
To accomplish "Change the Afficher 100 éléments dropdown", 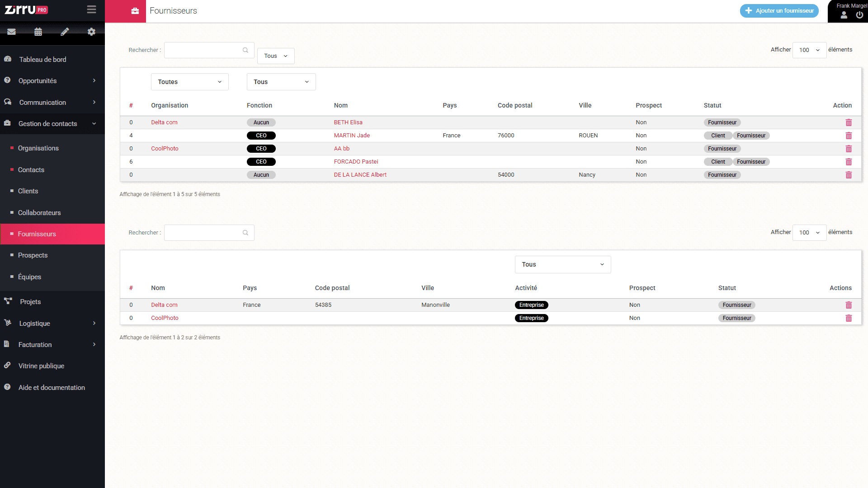I will point(809,50).
